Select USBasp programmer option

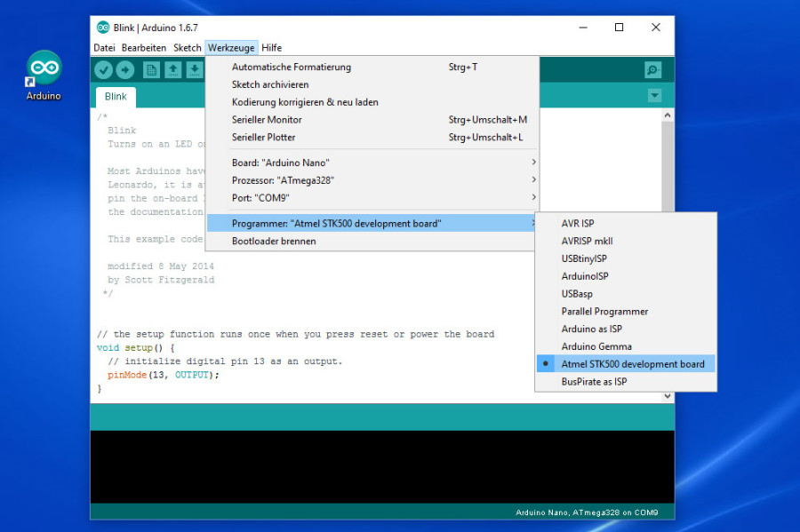click(x=577, y=294)
